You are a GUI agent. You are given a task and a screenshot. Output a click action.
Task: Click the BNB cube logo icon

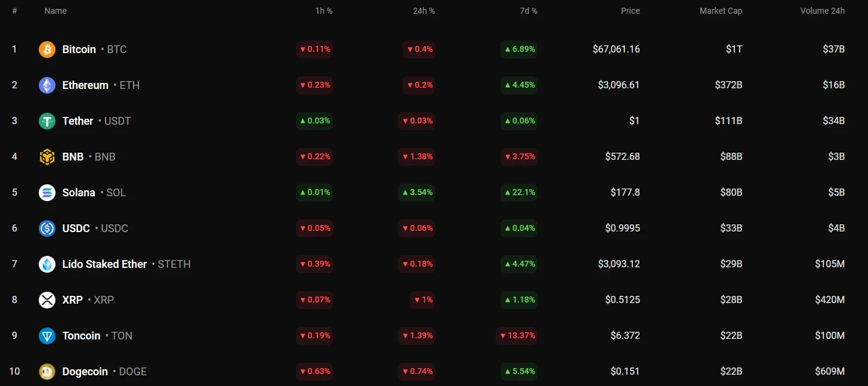click(x=47, y=157)
